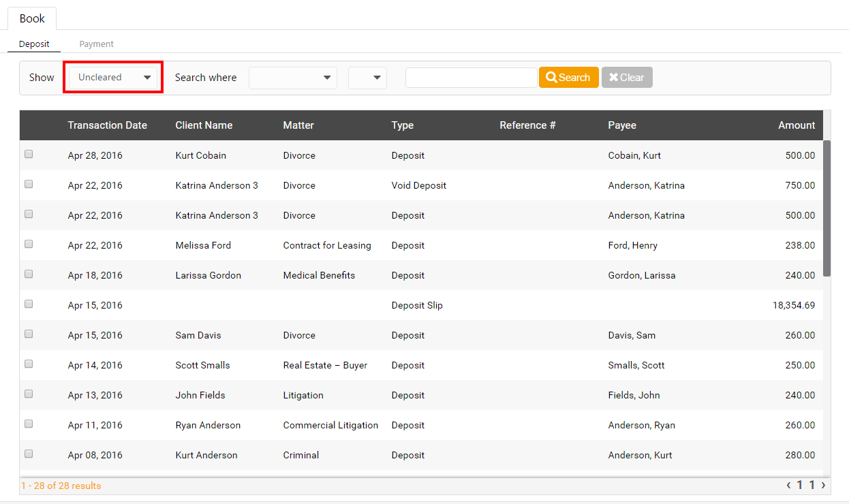This screenshot has width=849, height=504.
Task: Check the John Fields row checkbox
Action: click(x=29, y=394)
